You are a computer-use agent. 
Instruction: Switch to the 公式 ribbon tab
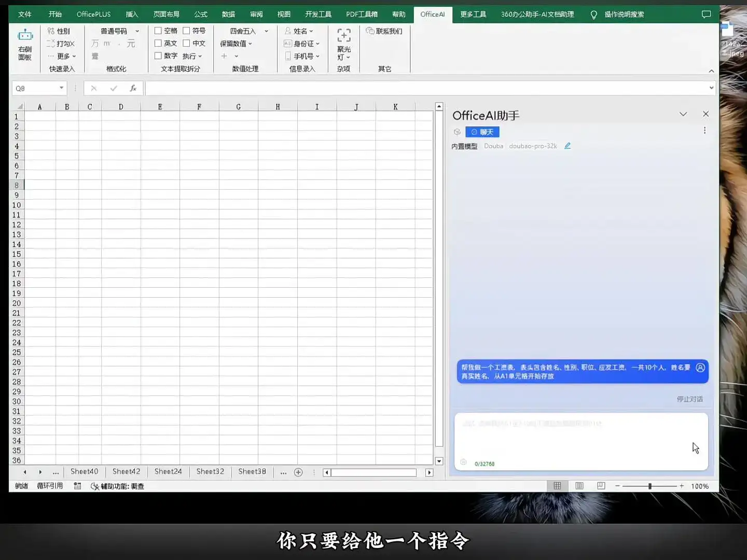[x=200, y=15]
